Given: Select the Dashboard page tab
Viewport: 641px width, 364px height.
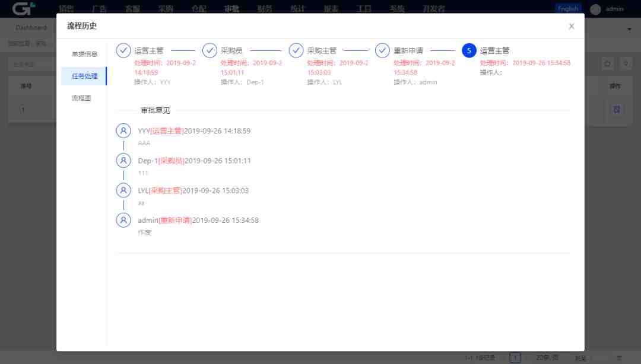Looking at the screenshot, I should click(x=31, y=27).
